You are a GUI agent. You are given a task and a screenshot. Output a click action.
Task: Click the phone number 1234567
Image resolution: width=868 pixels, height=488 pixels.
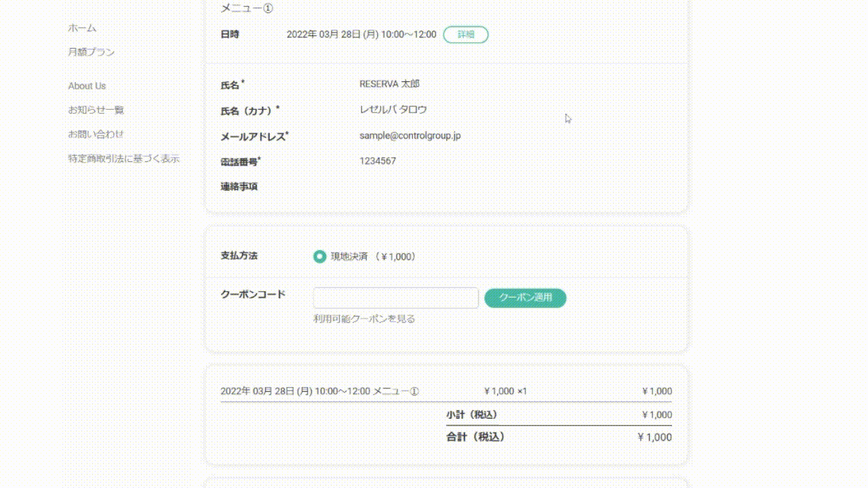coord(378,161)
